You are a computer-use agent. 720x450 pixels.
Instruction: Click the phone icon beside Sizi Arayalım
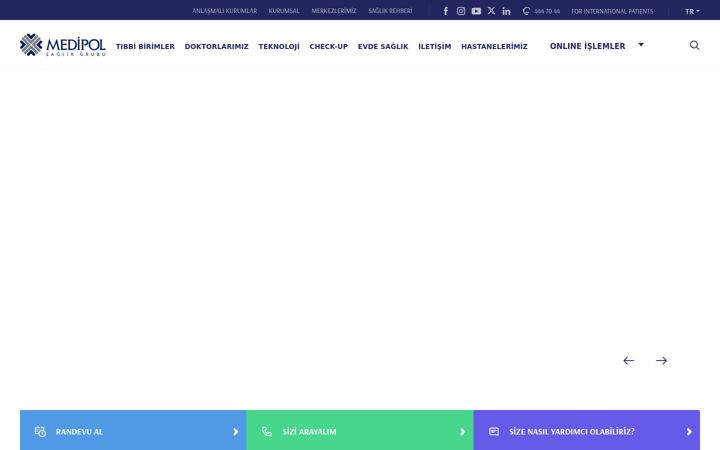(x=267, y=431)
